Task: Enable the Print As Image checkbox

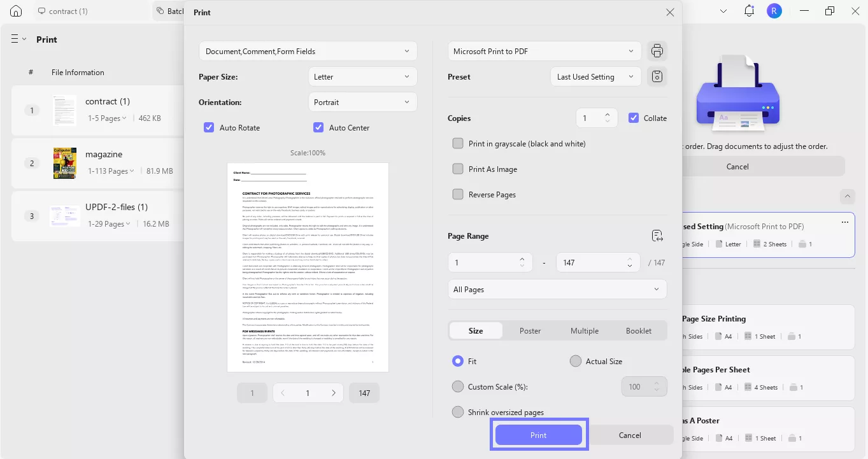Action: pyautogui.click(x=458, y=169)
